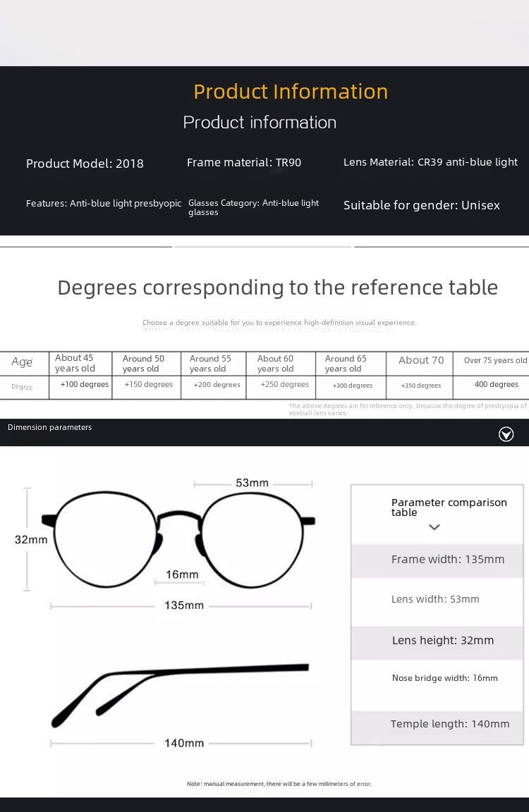Click the Frame material: TR90 text
529x812 pixels.
243,163
